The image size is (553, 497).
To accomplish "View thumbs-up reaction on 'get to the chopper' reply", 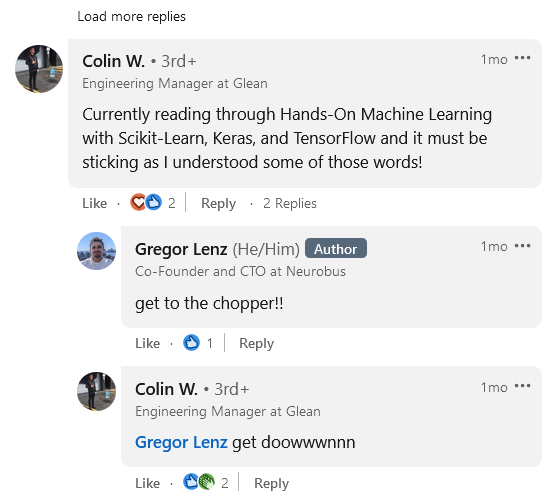I will [198, 343].
